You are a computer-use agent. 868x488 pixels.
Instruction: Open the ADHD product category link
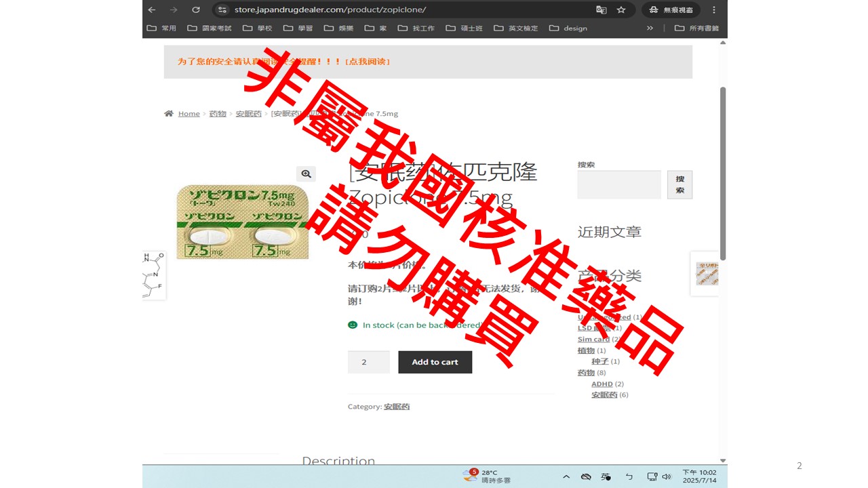click(x=601, y=384)
